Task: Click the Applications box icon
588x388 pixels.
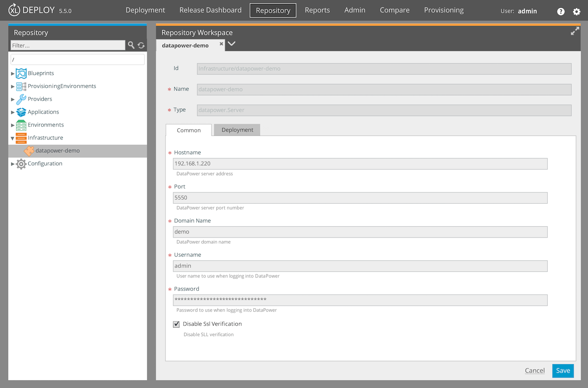Action: [x=21, y=112]
